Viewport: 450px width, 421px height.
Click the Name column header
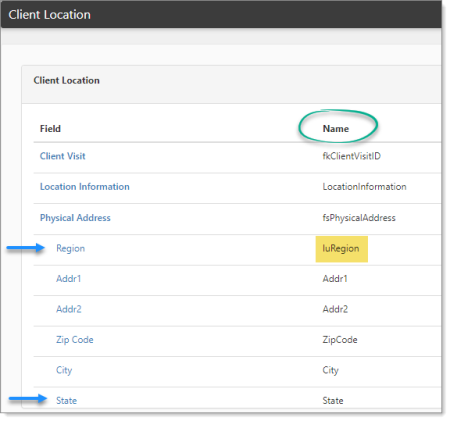(x=336, y=129)
